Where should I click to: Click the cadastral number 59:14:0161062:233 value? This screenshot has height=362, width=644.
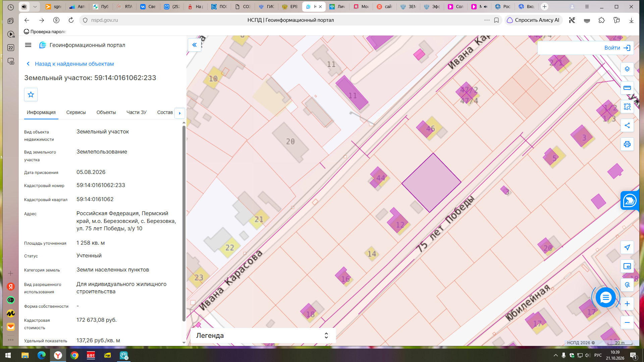pos(101,185)
